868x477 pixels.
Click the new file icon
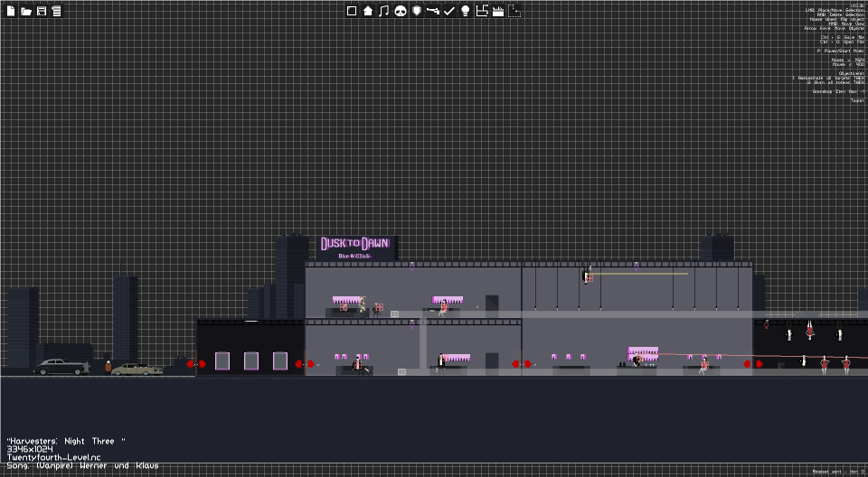[x=11, y=11]
